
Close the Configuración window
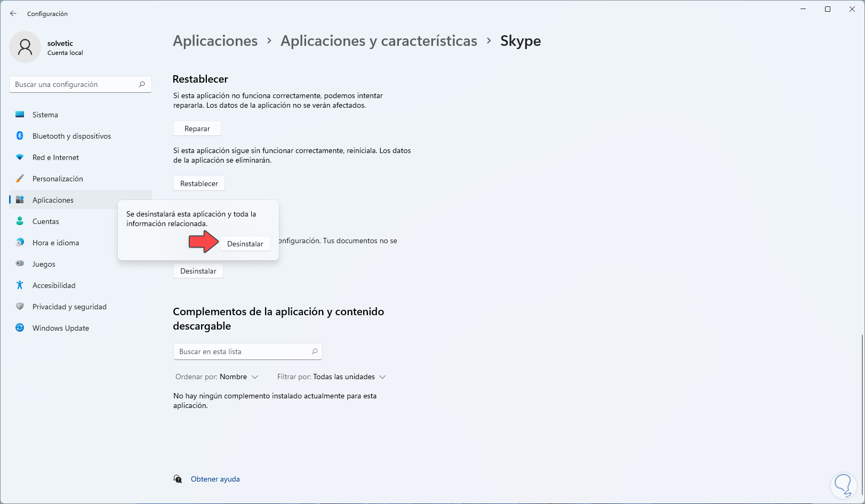coord(852,9)
